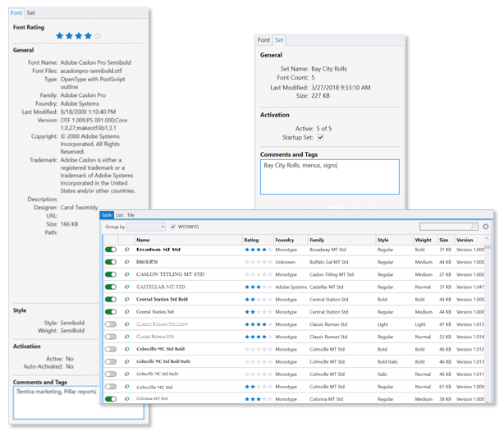Click the search magnifier icon in font table
The height and width of the screenshot is (436, 504).
pyautogui.click(x=474, y=227)
